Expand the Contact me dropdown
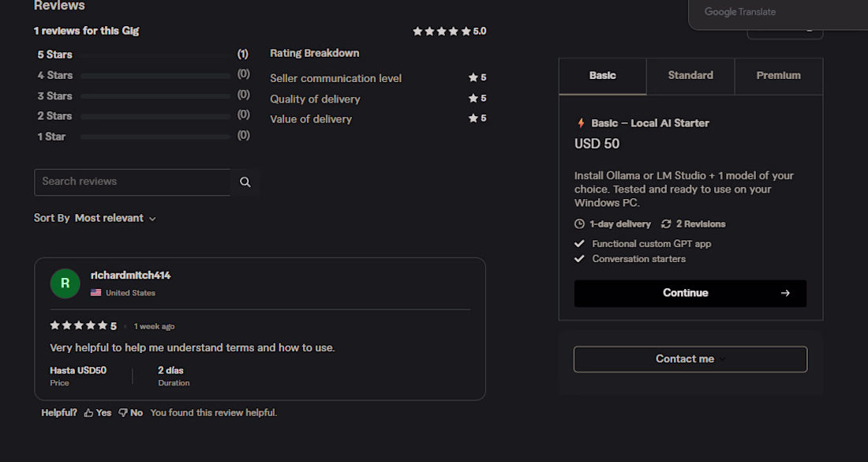The image size is (868, 462). tap(690, 359)
